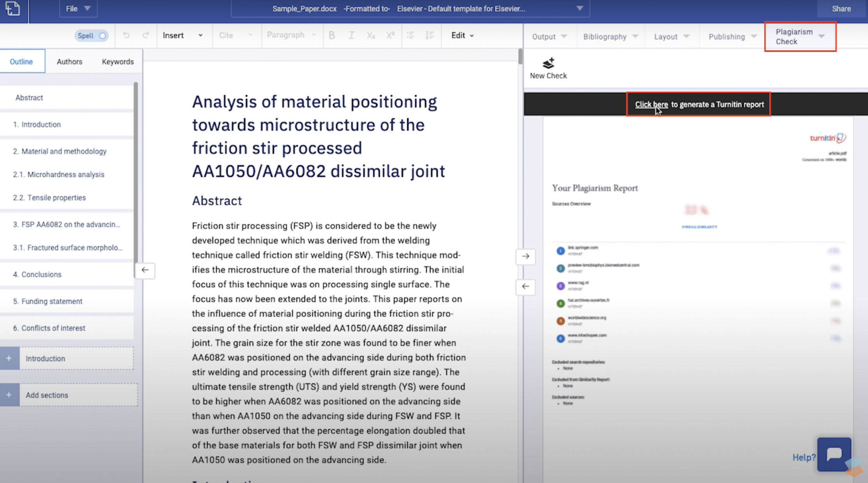Open the Insert dropdown
This screenshot has height=483, width=868.
183,35
